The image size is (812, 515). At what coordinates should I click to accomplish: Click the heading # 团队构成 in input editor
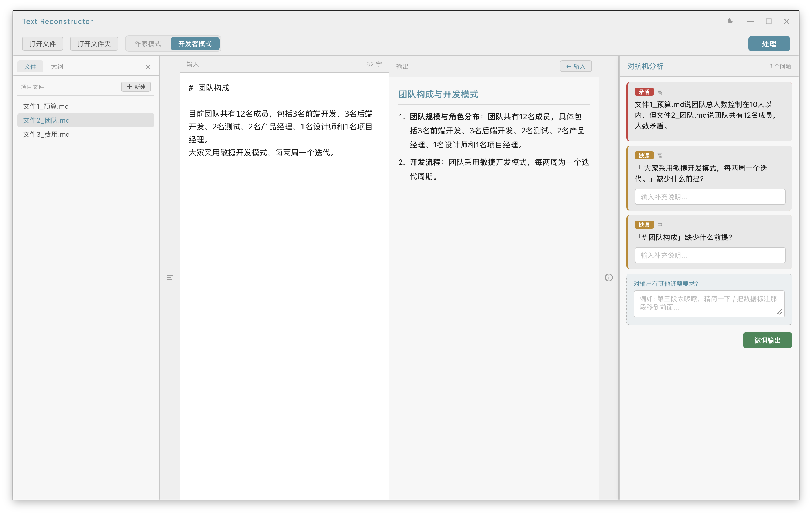(209, 88)
